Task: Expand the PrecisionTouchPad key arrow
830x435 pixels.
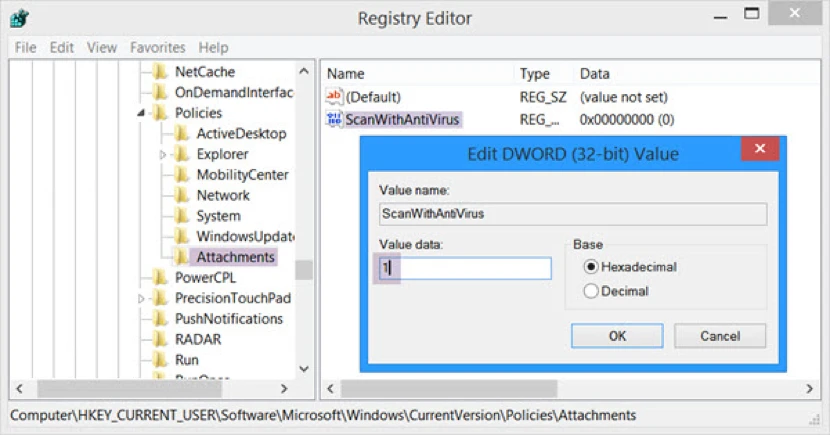Action: click(x=142, y=299)
